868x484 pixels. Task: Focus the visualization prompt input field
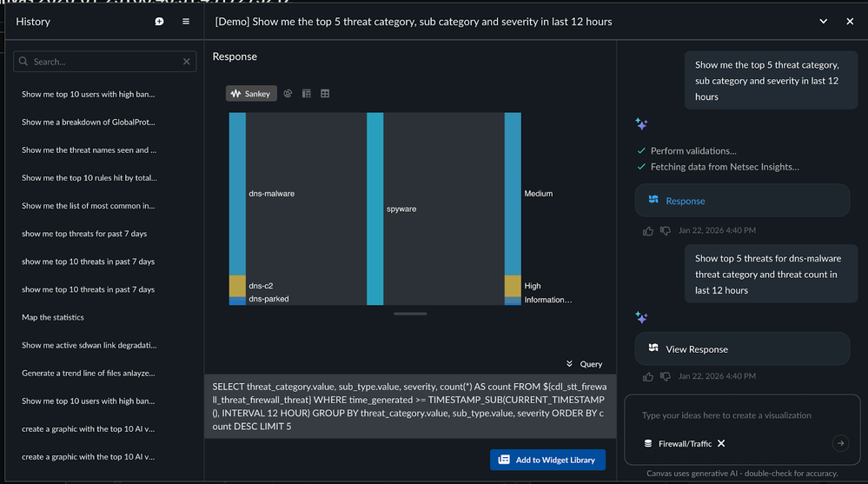(739, 415)
